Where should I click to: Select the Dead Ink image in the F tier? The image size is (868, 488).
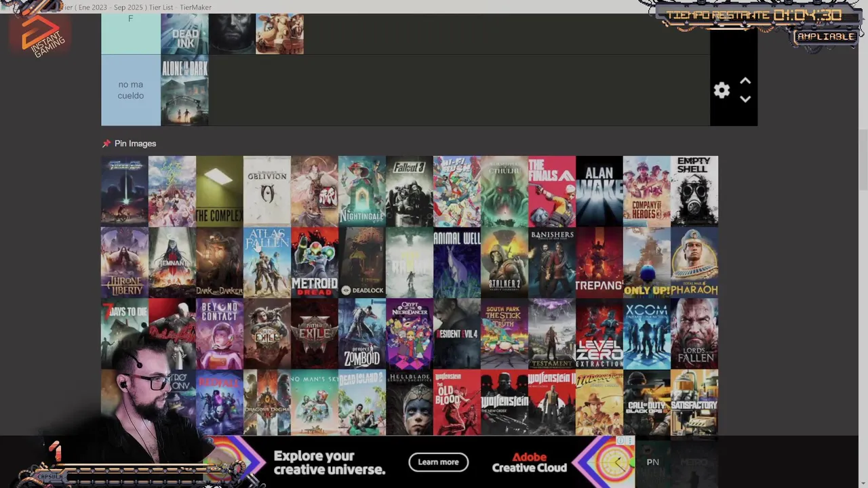point(184,34)
